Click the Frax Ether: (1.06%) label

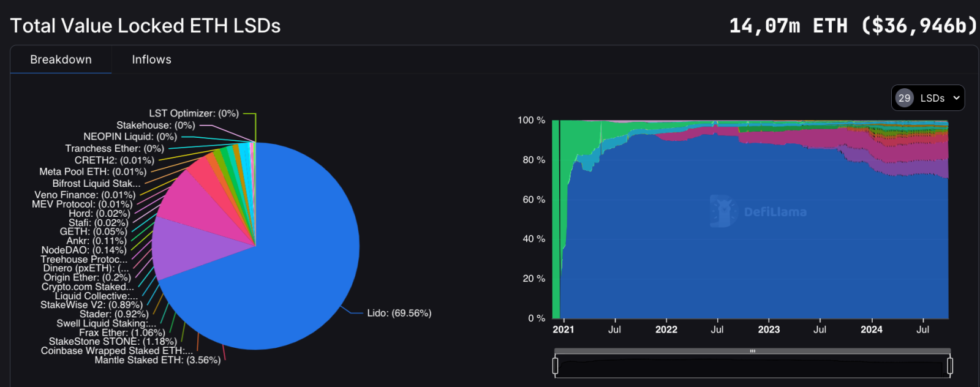(122, 333)
